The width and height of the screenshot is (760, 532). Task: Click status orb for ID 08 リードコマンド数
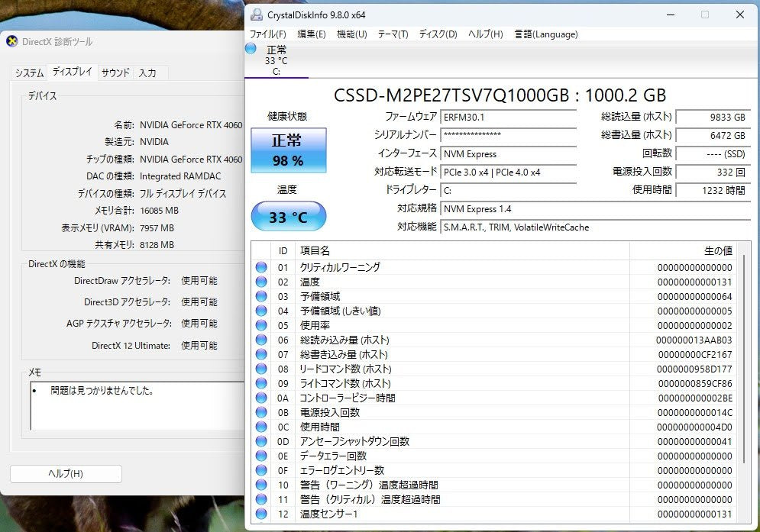[261, 369]
